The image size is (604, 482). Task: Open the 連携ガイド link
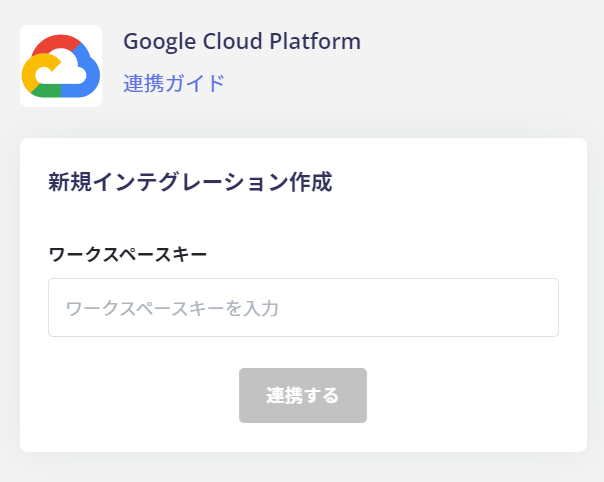pyautogui.click(x=174, y=83)
